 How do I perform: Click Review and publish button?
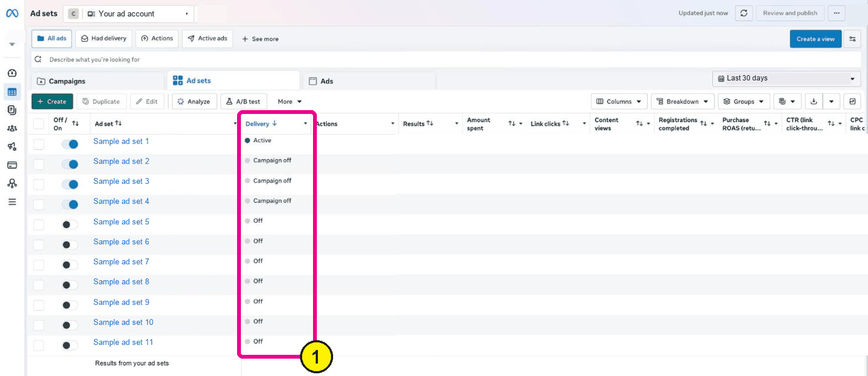(x=790, y=13)
